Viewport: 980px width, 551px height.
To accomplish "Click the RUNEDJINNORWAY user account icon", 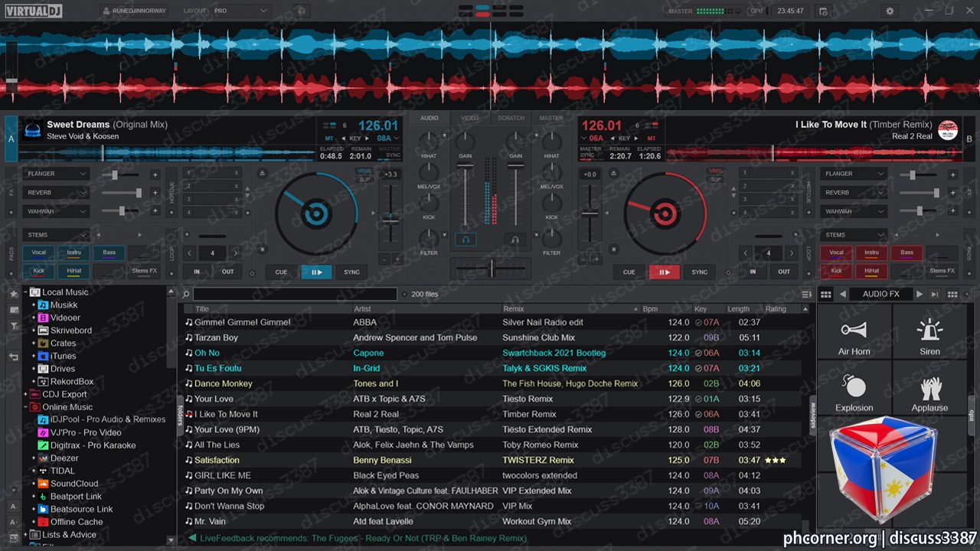I will (x=106, y=11).
